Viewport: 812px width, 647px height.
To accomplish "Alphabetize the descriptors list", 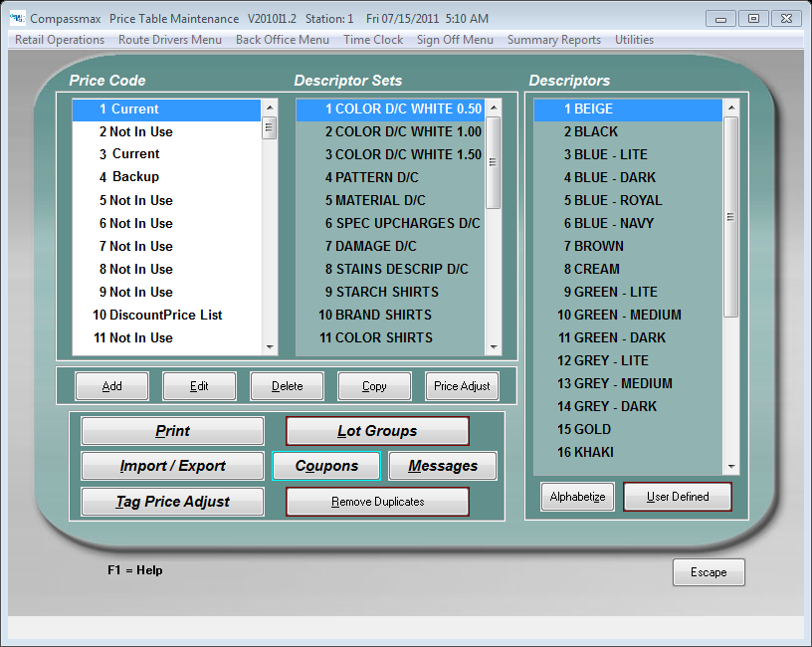I will coord(577,497).
